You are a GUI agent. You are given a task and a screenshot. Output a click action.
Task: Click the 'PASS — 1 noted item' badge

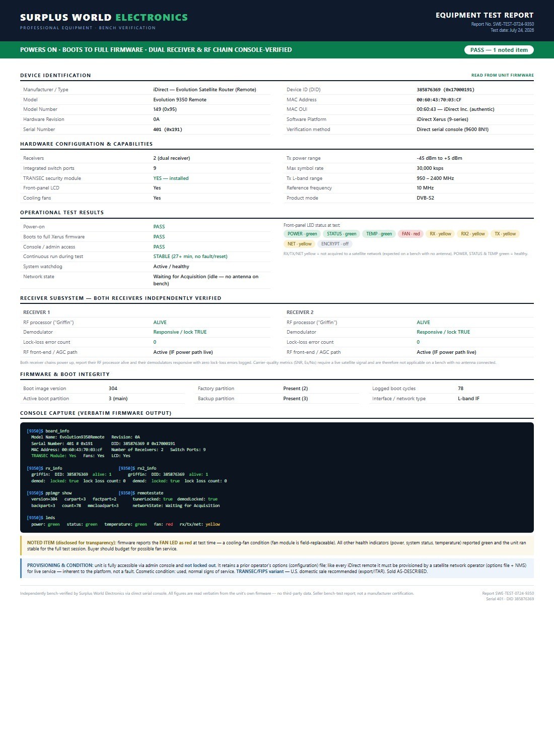(499, 50)
